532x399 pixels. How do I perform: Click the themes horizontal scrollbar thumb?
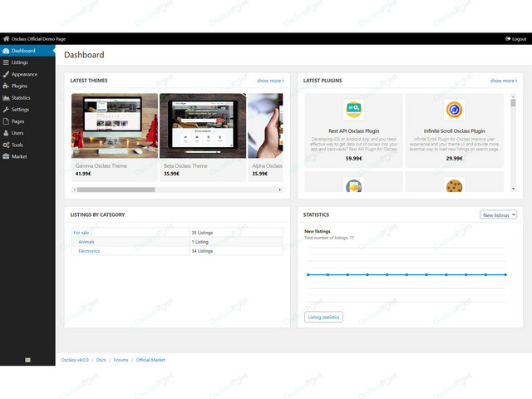click(x=116, y=190)
